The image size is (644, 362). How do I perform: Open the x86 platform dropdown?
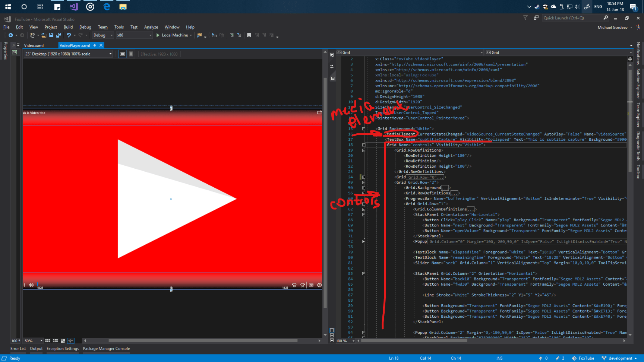click(x=134, y=35)
